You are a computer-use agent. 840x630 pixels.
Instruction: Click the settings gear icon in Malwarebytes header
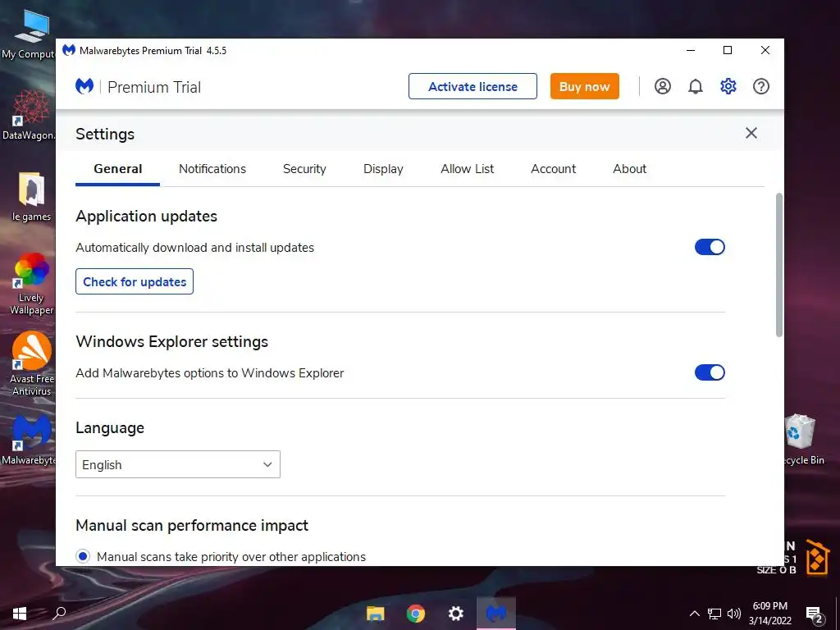(x=728, y=86)
